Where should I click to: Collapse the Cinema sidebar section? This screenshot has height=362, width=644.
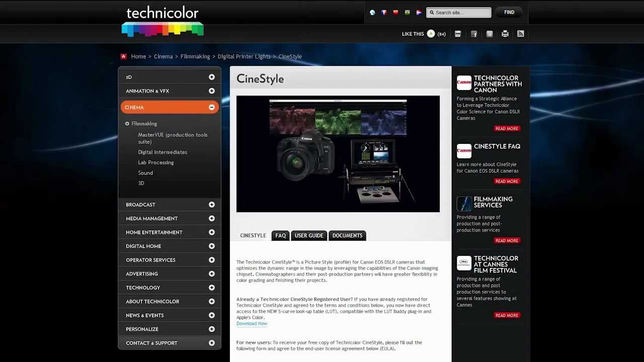coord(212,107)
